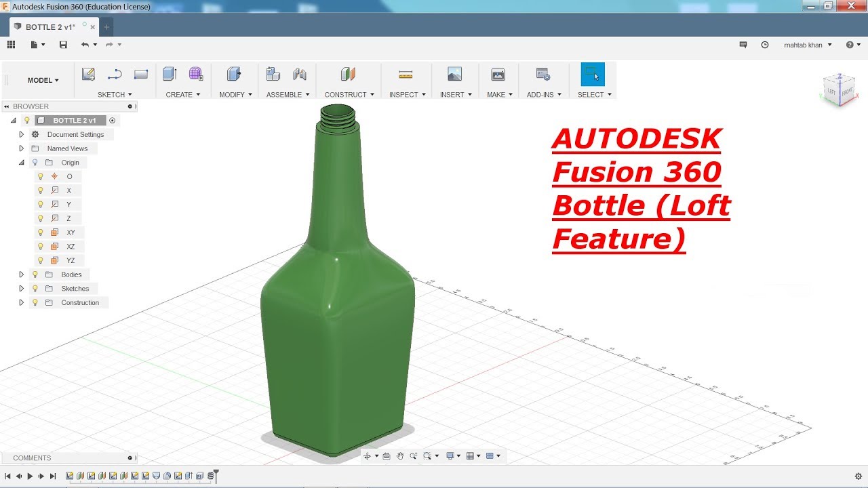
Task: Click the Measure ruler icon
Action: (x=406, y=75)
